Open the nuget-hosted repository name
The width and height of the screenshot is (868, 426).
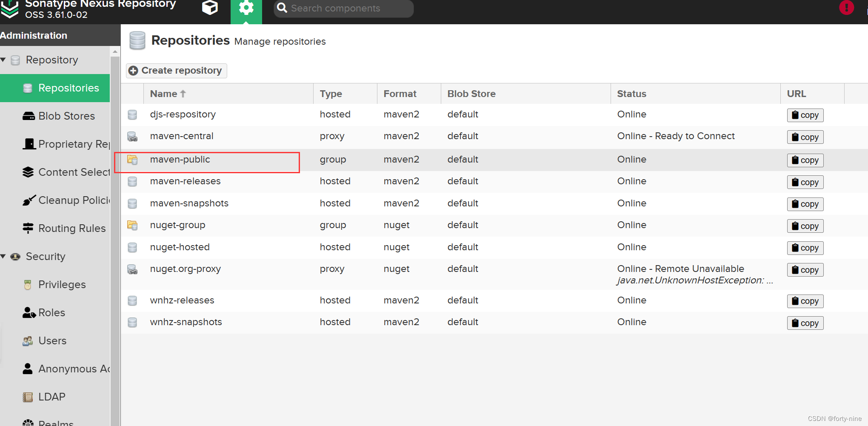(x=180, y=247)
